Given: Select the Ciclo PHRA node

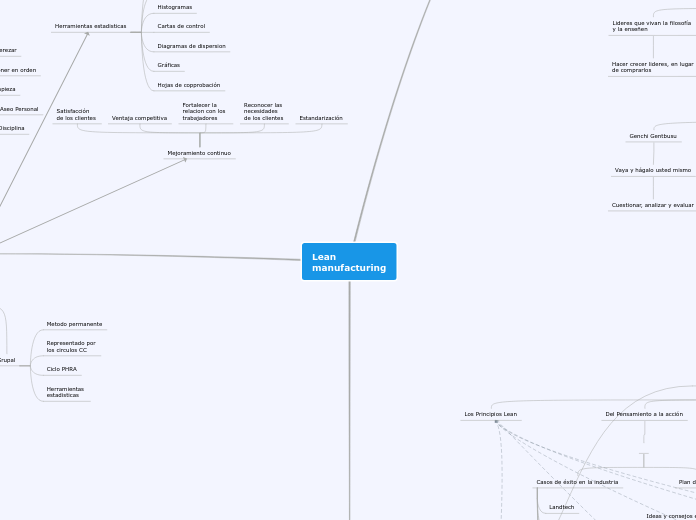Looking at the screenshot, I should click(62, 369).
